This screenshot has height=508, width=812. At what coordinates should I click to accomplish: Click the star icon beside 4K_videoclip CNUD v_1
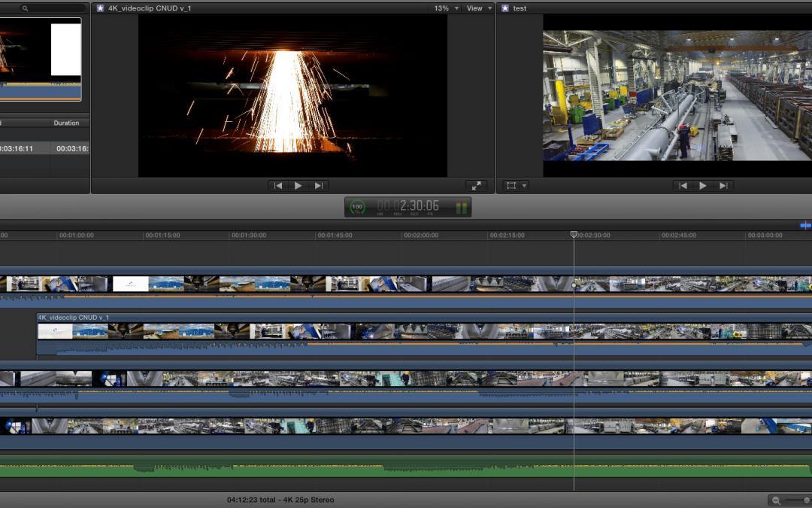tap(100, 8)
